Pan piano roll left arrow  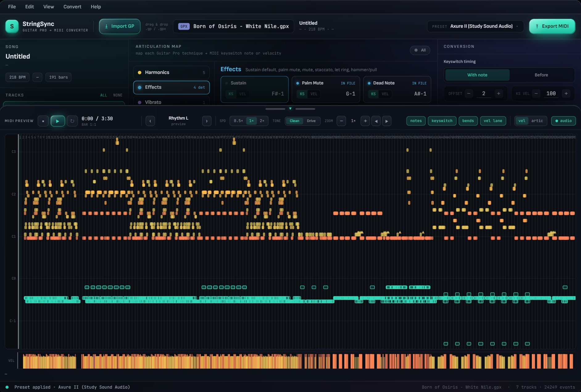pyautogui.click(x=376, y=121)
